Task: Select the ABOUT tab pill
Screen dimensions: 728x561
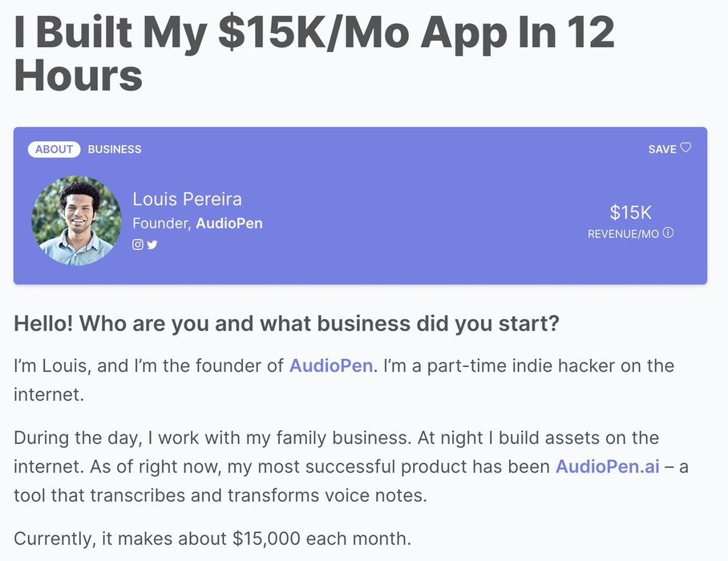Action: (x=54, y=149)
